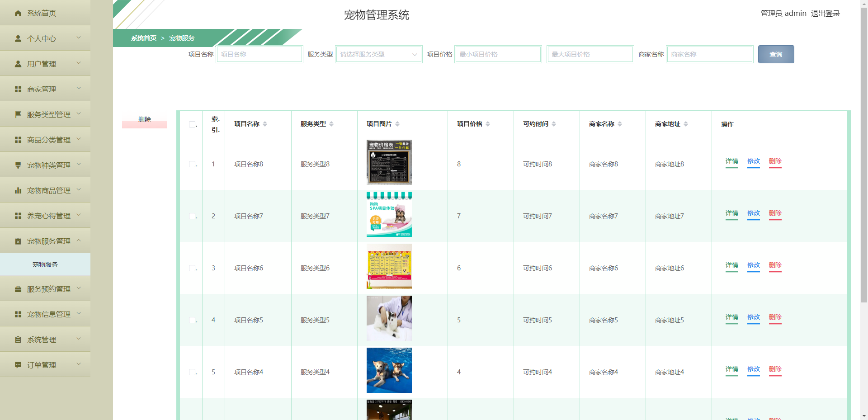The height and width of the screenshot is (420, 868).
Task: Select the 服务类型管理 flag icon
Action: tap(17, 114)
